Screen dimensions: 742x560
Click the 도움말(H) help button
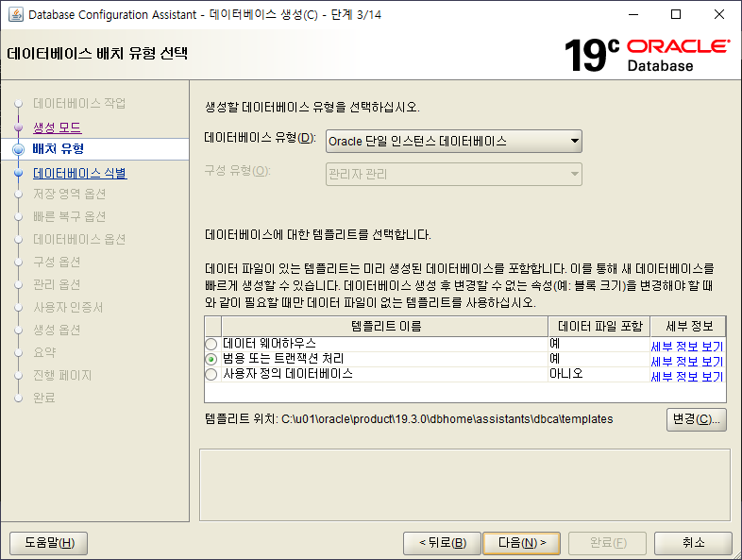(x=49, y=542)
